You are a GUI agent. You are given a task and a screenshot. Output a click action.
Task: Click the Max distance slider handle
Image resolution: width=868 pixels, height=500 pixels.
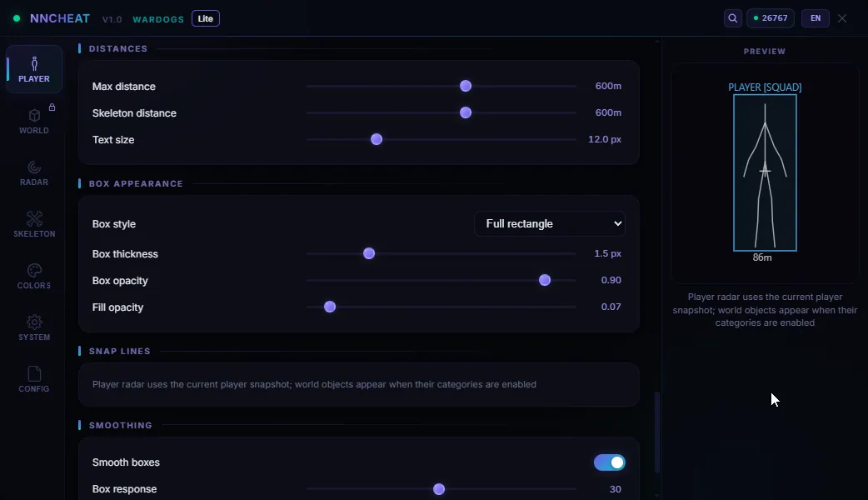tap(466, 86)
